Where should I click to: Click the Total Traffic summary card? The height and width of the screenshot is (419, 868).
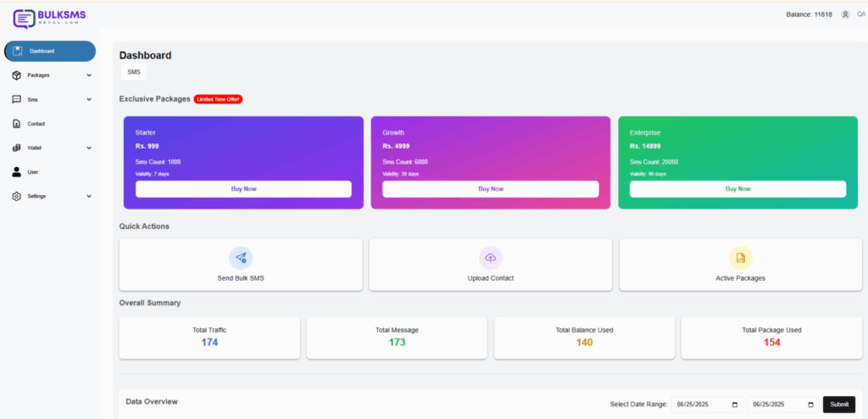click(209, 337)
